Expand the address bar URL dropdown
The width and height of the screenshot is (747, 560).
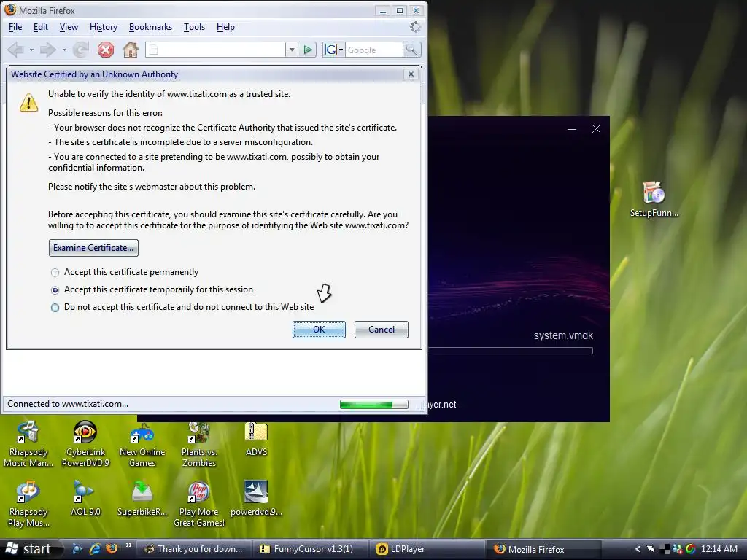coord(292,50)
